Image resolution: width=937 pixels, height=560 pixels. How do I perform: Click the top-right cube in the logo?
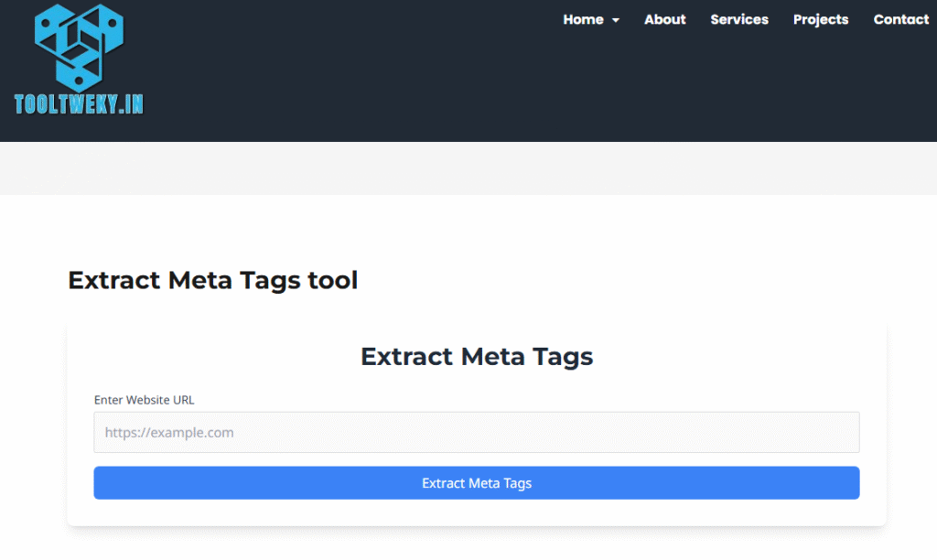[103, 29]
